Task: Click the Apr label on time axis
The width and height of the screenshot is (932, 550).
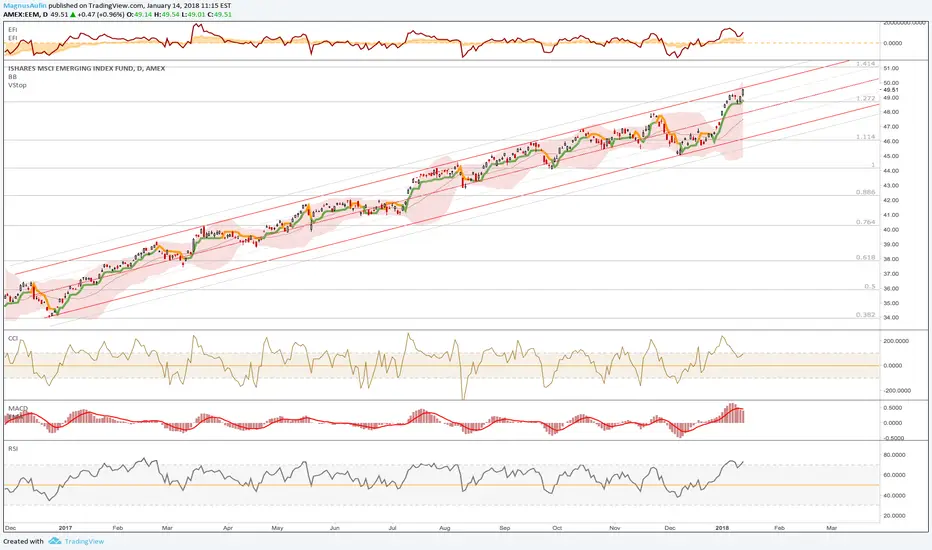Action: pos(228,527)
